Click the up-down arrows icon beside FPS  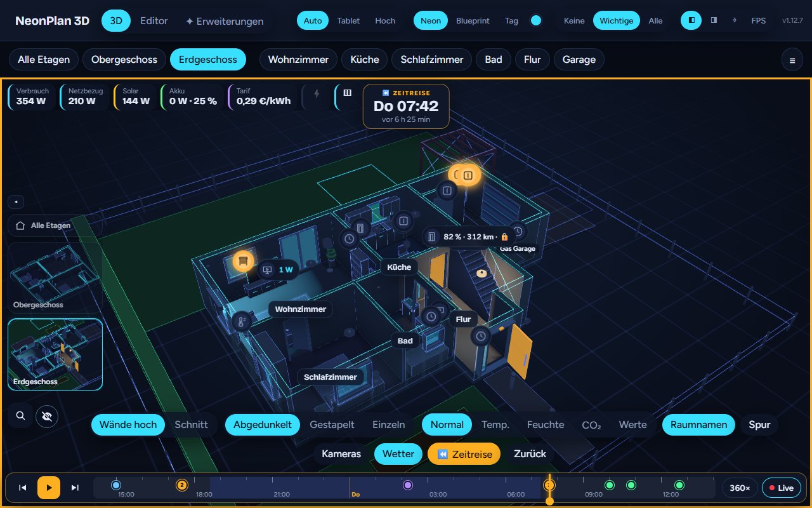tap(735, 20)
